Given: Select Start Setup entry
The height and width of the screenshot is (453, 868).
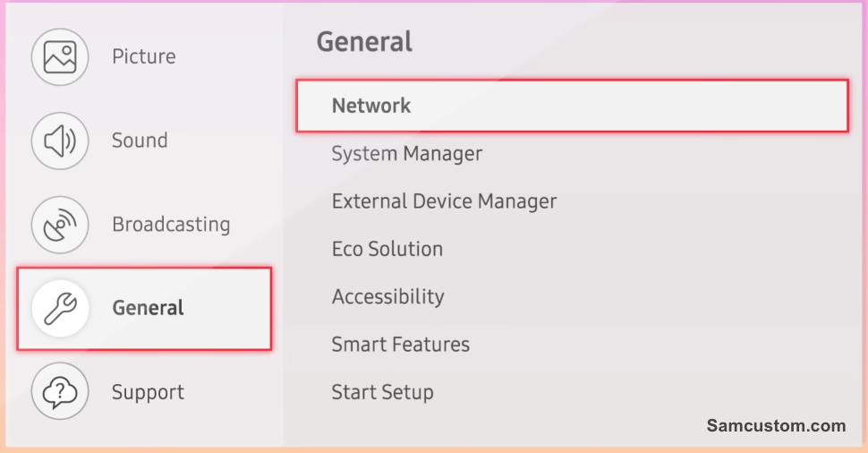Looking at the screenshot, I should [382, 393].
